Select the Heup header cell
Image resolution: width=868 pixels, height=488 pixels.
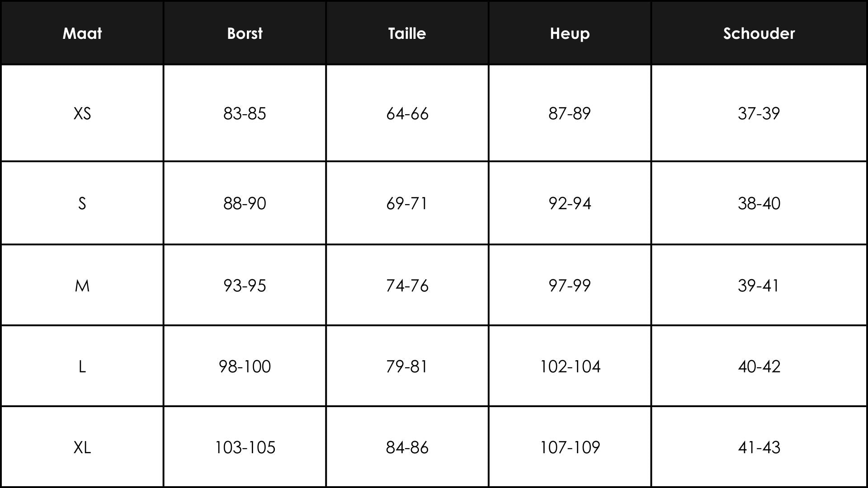(570, 33)
